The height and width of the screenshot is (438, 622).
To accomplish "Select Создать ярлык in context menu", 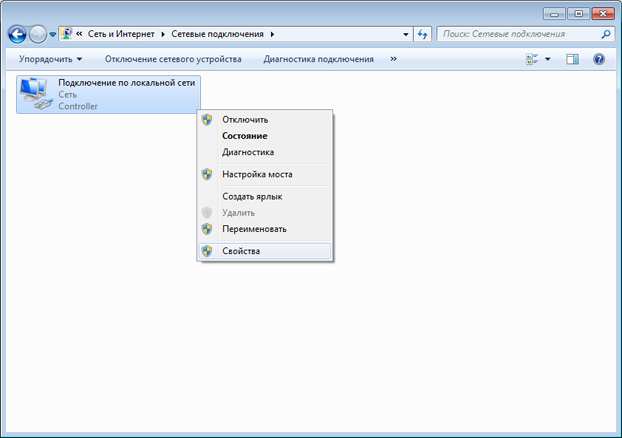I will pyautogui.click(x=265, y=196).
